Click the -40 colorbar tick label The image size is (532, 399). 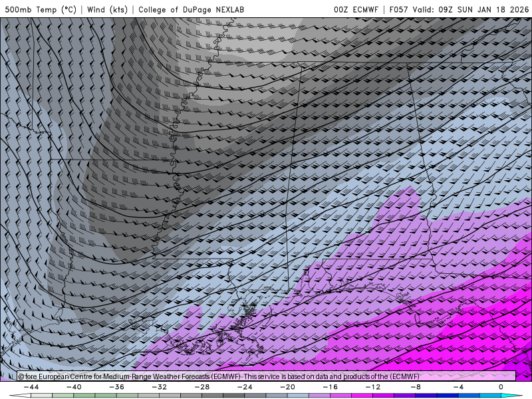click(x=74, y=387)
